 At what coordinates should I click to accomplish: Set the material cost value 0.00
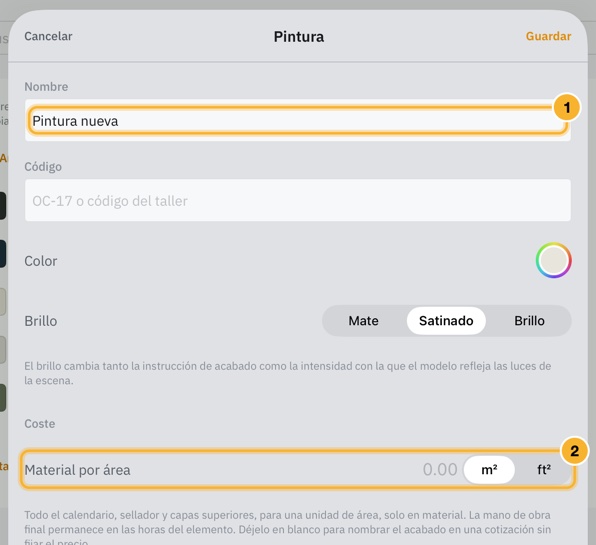(440, 470)
